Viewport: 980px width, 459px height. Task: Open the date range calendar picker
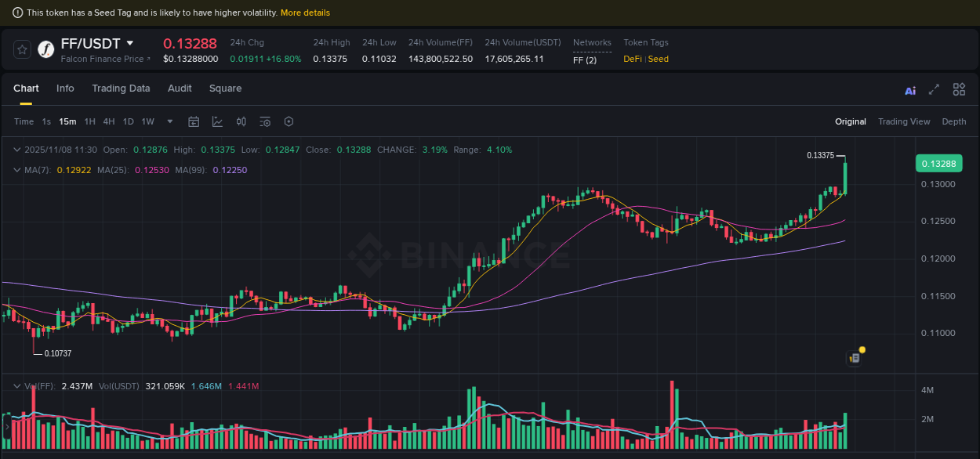click(194, 121)
